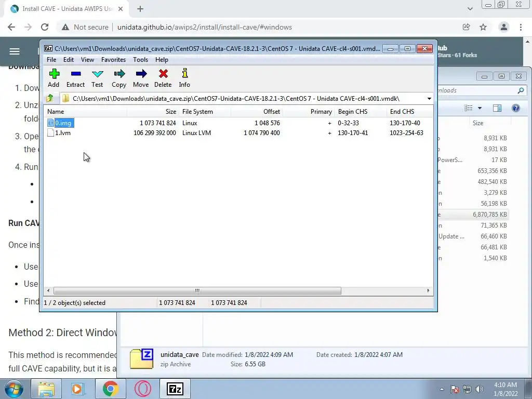Open the View menu in 7-Zip
This screenshot has width=532, height=399.
(87, 60)
